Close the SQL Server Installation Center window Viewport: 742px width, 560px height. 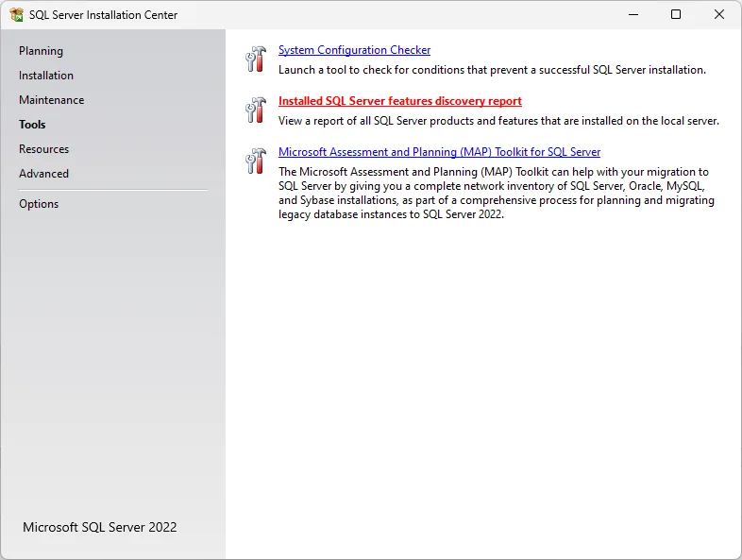[718, 15]
